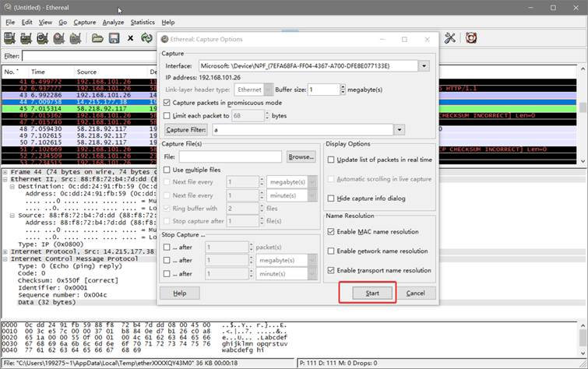This screenshot has width=588, height=369.
Task: Click the Restart Capture toolbar icon
Action: coord(76,38)
